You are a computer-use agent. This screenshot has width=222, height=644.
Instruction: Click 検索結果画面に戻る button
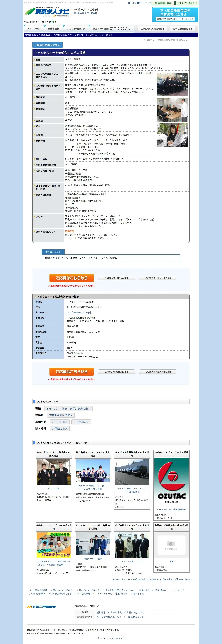47,45
